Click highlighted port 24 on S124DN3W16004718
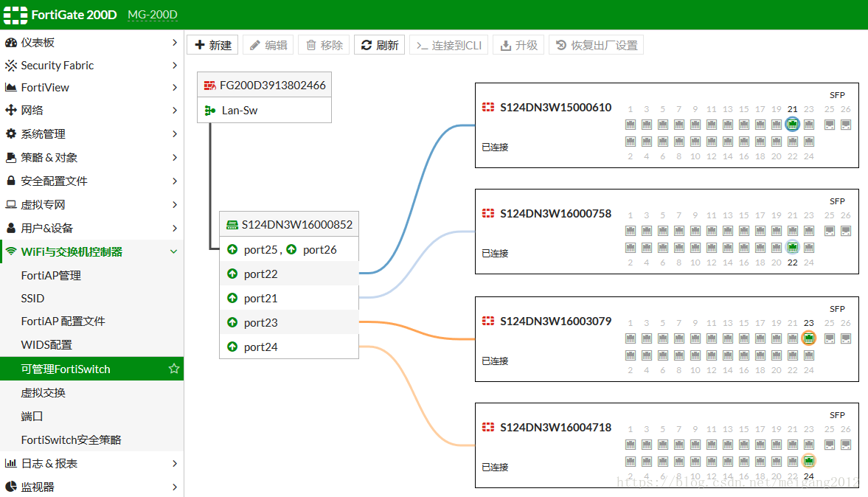 [809, 460]
